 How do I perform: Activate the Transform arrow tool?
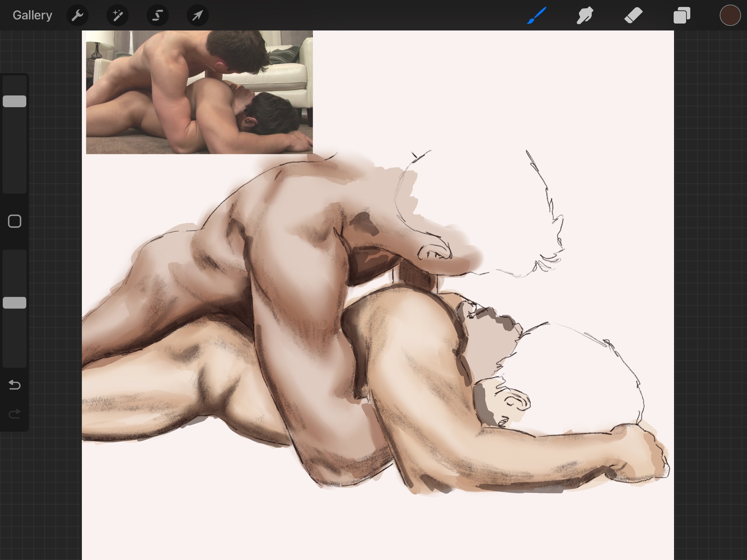198,15
